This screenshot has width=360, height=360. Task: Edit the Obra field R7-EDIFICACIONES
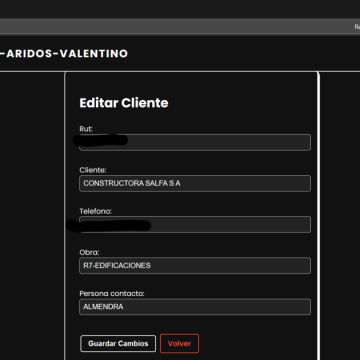point(195,266)
